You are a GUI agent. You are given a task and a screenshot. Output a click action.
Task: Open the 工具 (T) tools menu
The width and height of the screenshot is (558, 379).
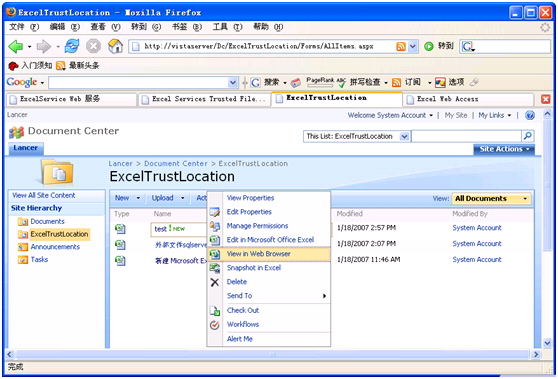pyautogui.click(x=227, y=27)
